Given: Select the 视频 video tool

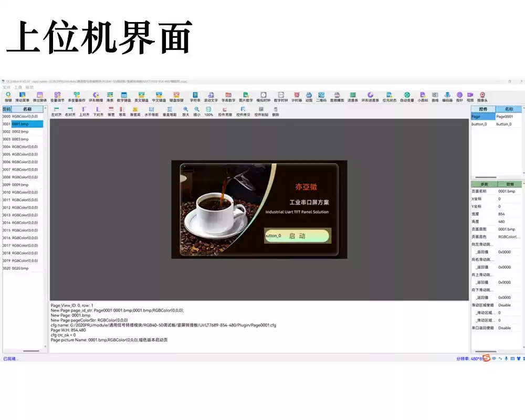Looking at the screenshot, I should point(470,97).
